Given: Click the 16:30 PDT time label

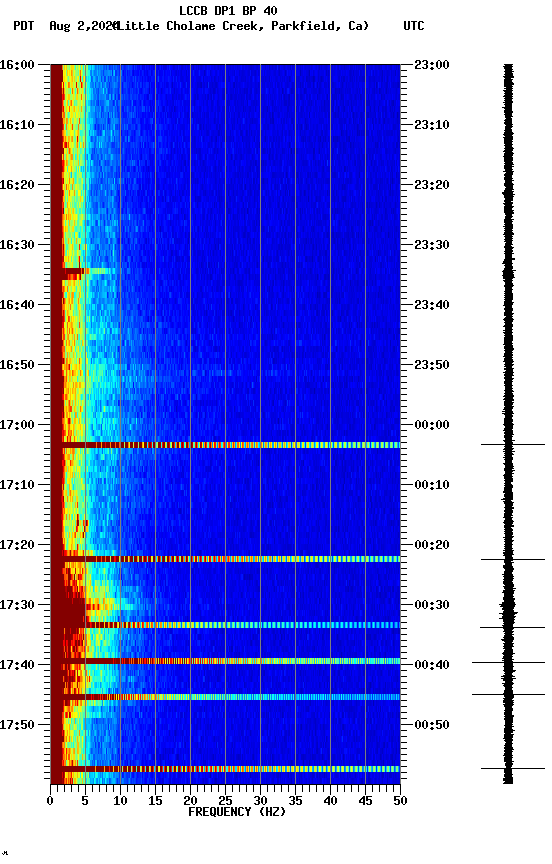Looking at the screenshot, I should point(17,245).
